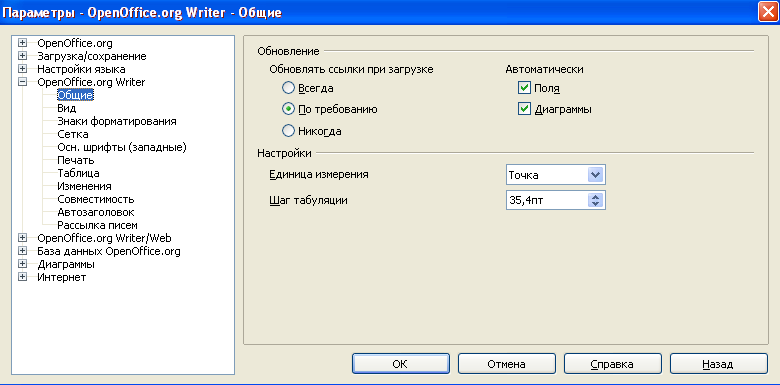Click the Отмена button
The height and width of the screenshot is (385, 780).
506,364
